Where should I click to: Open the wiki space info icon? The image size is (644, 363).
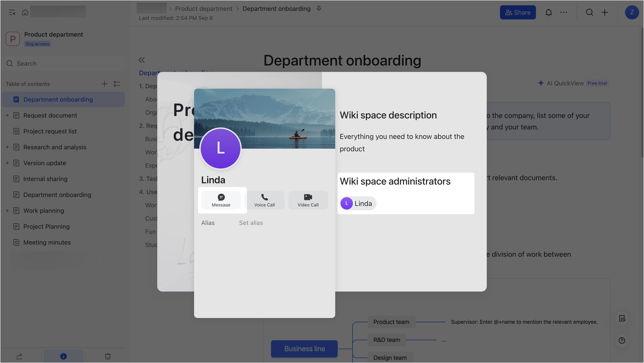pyautogui.click(x=64, y=356)
